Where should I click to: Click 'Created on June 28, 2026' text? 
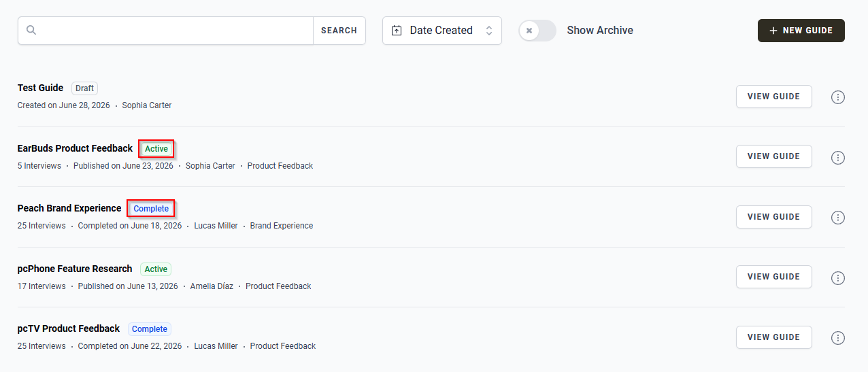pos(64,105)
